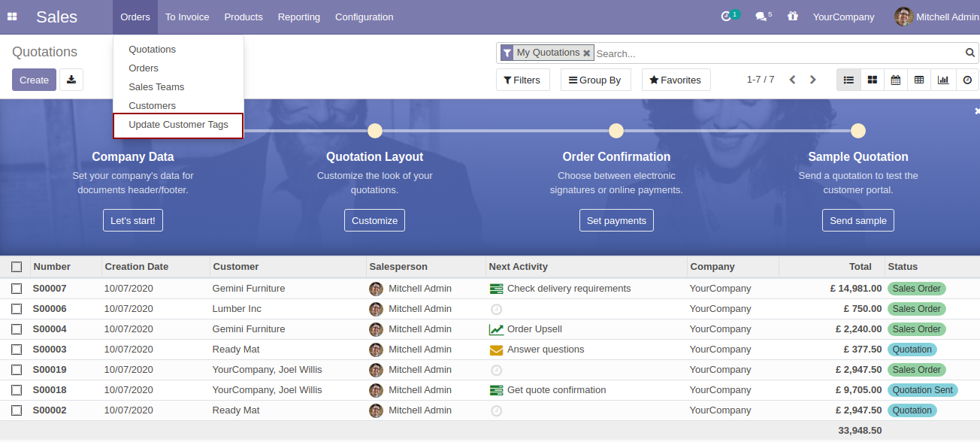Select checkbox for order S00003
Screen dimensions: 980x442
17,350
